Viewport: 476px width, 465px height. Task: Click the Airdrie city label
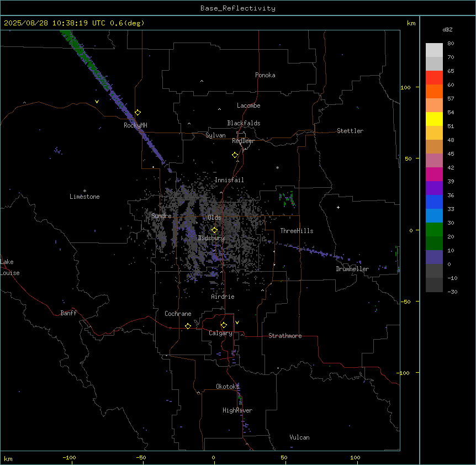tap(223, 297)
